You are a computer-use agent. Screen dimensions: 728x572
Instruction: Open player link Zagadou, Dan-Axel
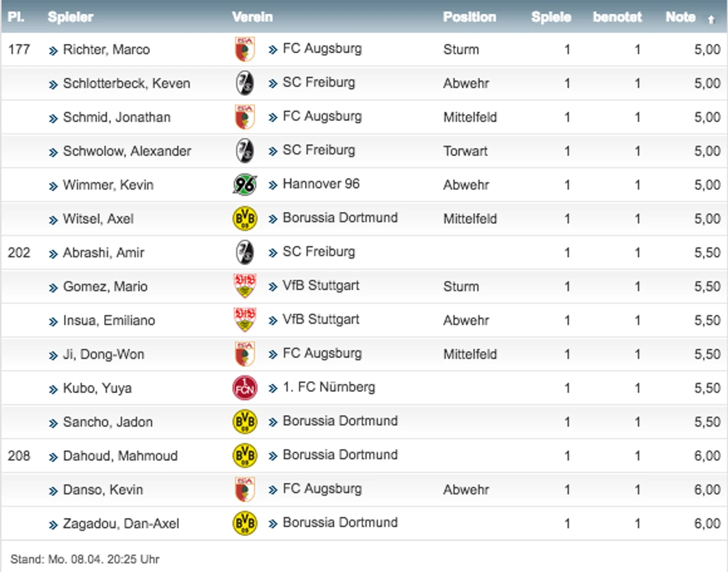[121, 524]
